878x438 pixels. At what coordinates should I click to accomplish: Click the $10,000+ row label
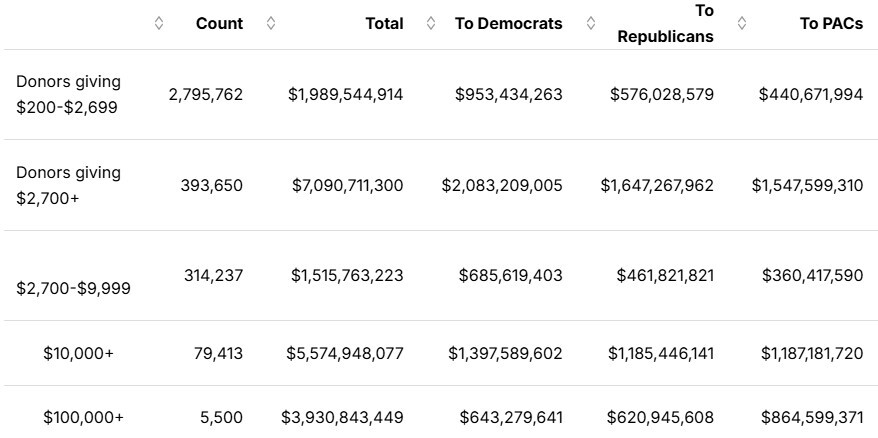pos(79,353)
